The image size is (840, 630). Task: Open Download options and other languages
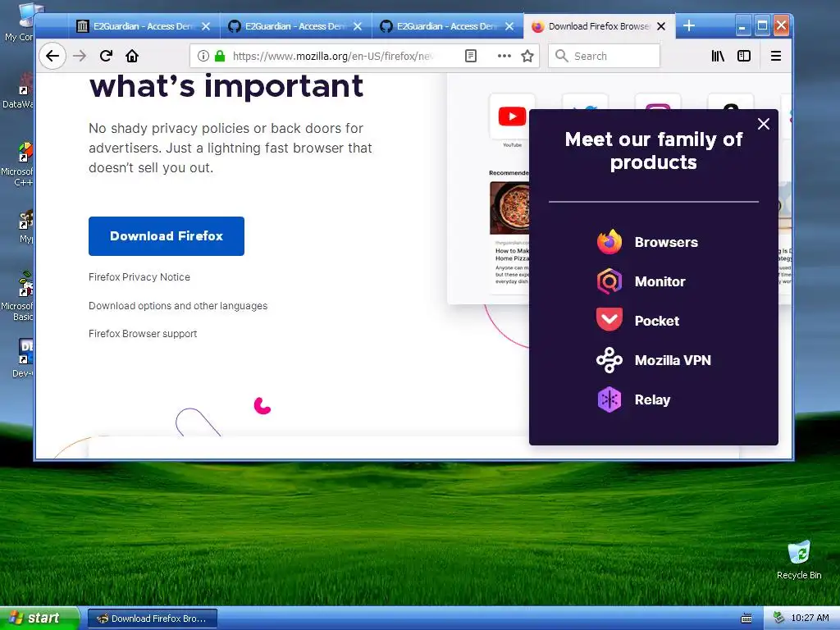[178, 306]
